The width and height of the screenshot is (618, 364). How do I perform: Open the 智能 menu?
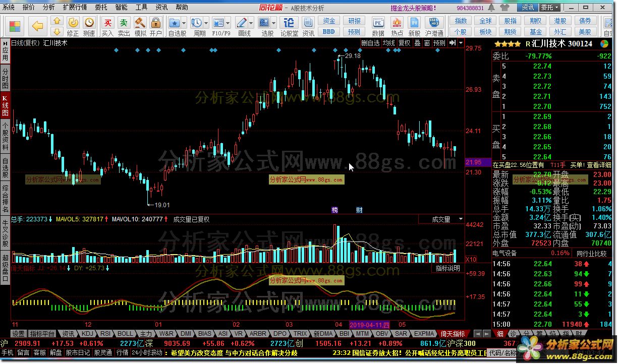(x=122, y=8)
